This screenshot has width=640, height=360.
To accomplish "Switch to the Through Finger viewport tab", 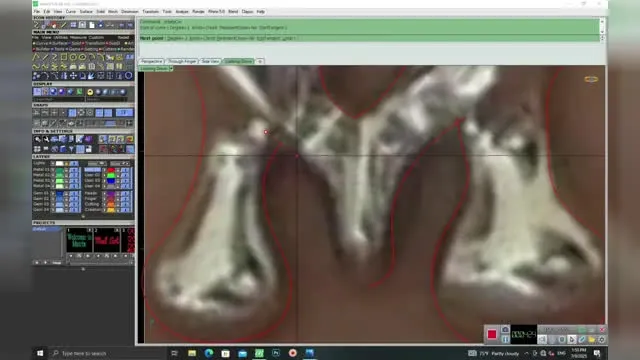I will coord(182,61).
